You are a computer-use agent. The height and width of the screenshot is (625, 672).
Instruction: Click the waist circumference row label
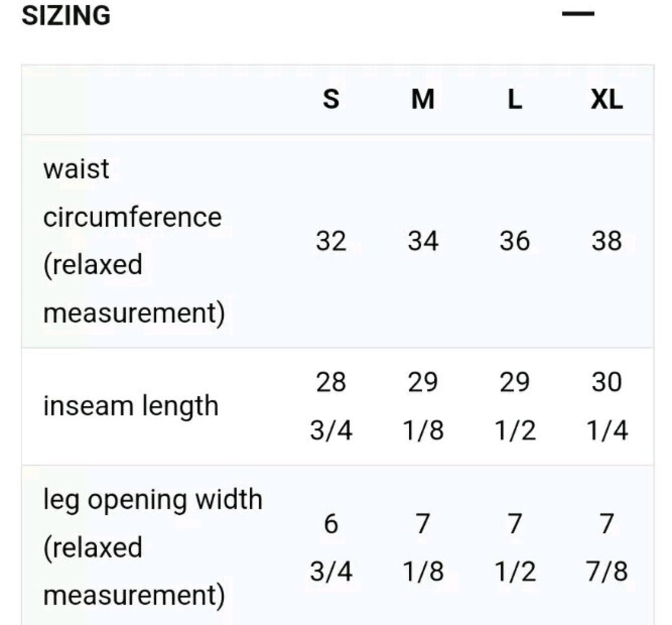point(134,241)
